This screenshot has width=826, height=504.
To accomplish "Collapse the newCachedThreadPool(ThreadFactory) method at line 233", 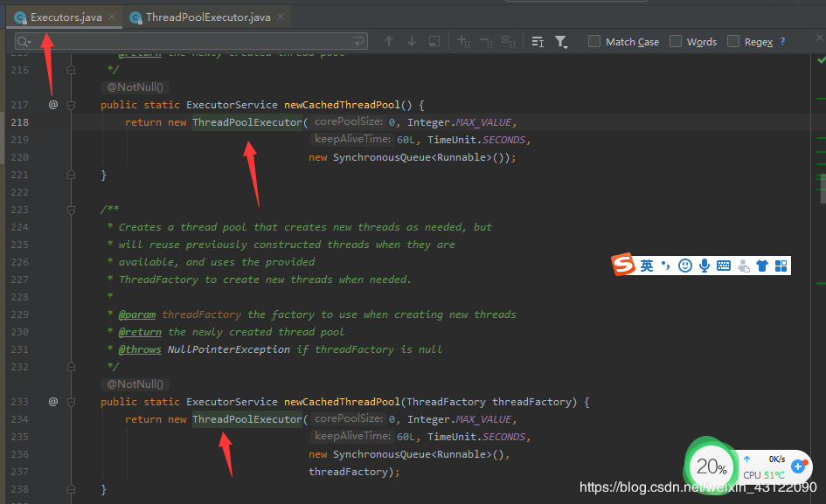I will click(71, 402).
